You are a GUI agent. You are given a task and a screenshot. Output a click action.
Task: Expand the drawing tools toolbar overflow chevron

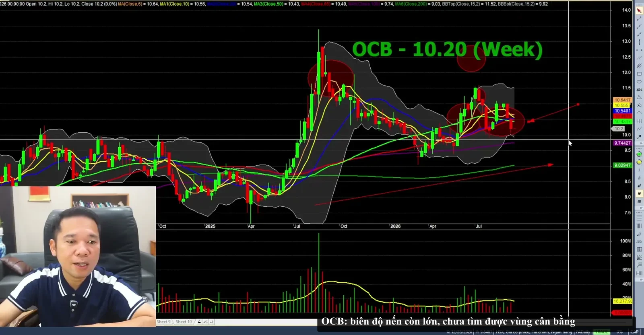(642, 144)
